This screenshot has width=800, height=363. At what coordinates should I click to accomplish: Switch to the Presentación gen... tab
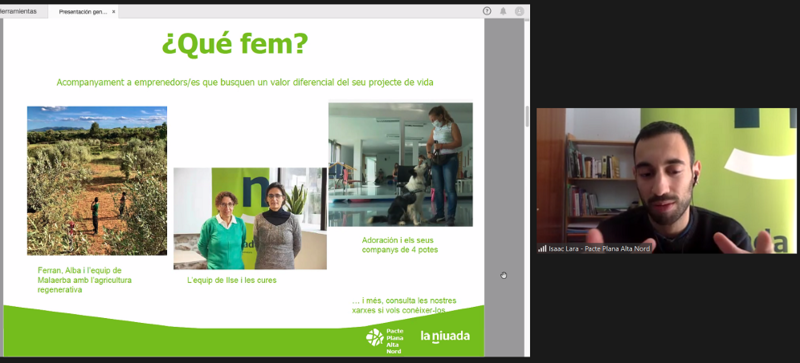click(x=83, y=12)
